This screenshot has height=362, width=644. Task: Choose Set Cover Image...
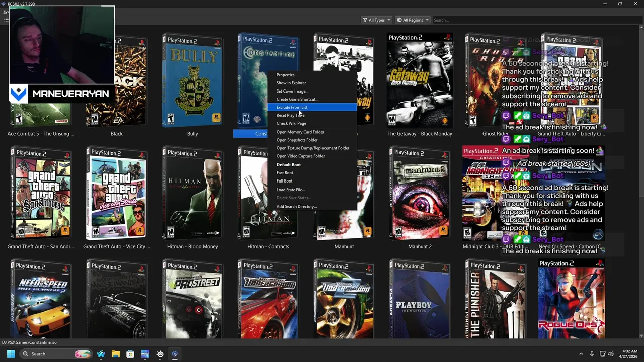[312, 91]
